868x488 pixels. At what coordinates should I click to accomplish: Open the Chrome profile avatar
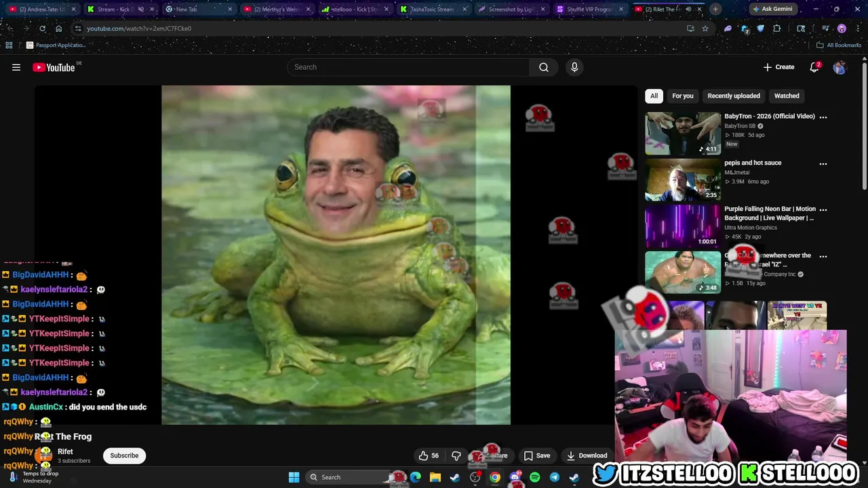point(842,28)
